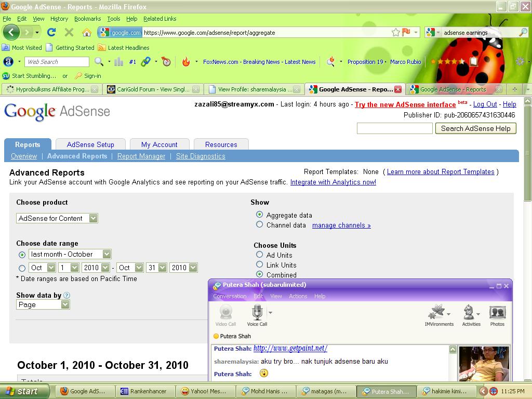Click the page's vertical scrollbar thumb

pos(528,153)
